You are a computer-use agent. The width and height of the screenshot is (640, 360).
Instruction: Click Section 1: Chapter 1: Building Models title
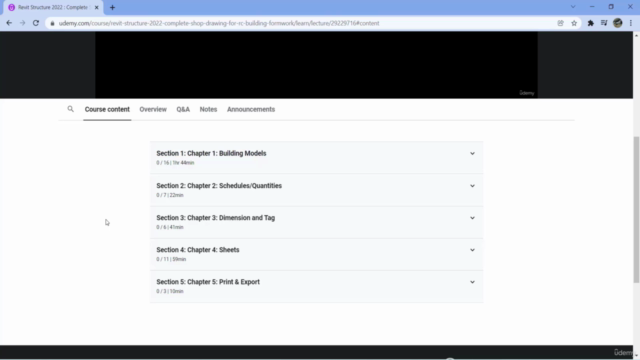click(211, 153)
